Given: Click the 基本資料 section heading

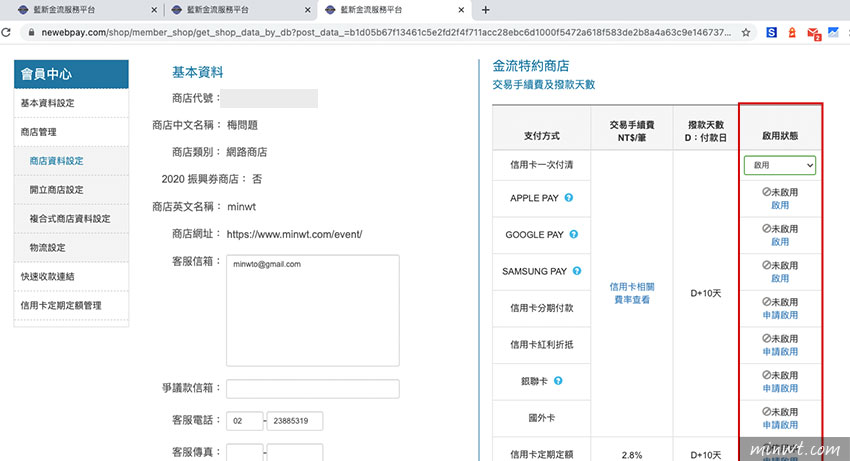Looking at the screenshot, I should [197, 72].
